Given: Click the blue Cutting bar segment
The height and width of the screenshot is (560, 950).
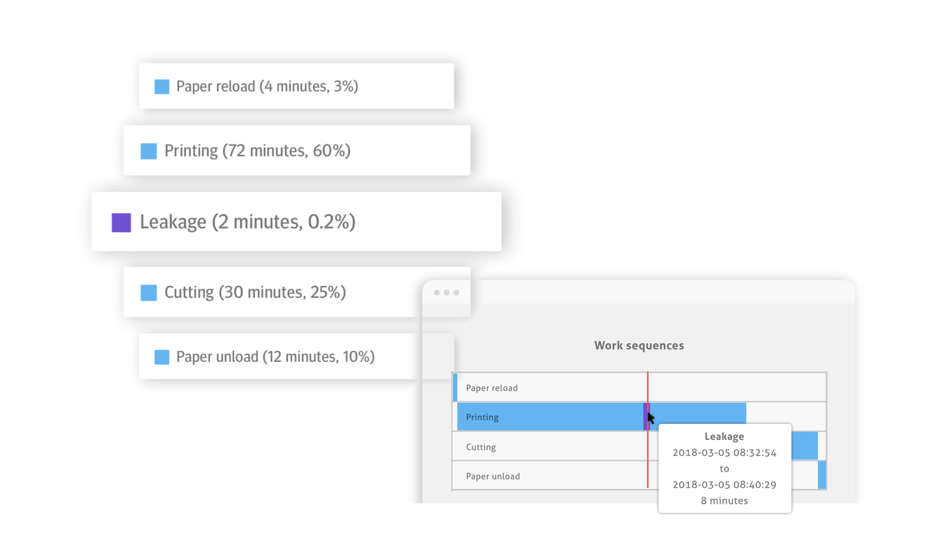Looking at the screenshot, I should point(805,446).
